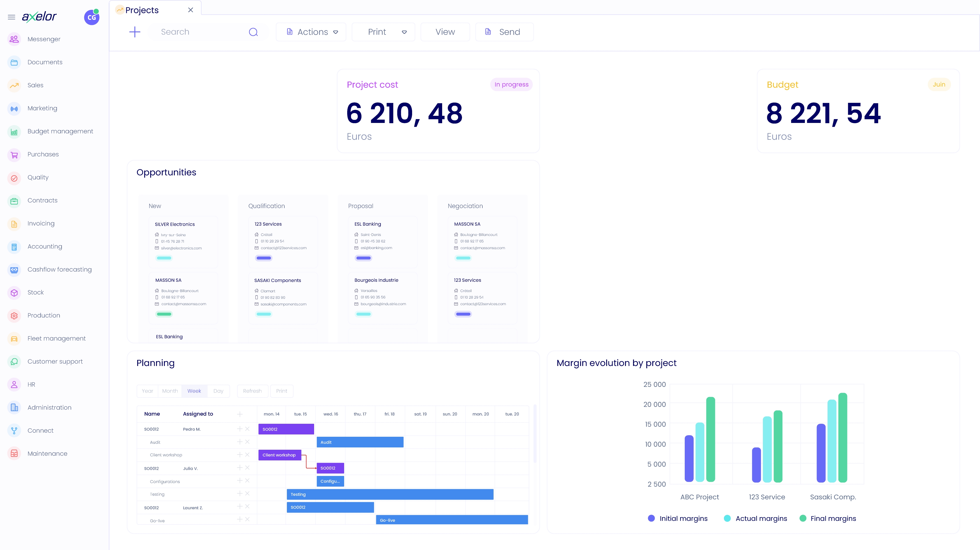Open the hamburger menu icon
The width and height of the screenshot is (980, 550).
click(11, 17)
